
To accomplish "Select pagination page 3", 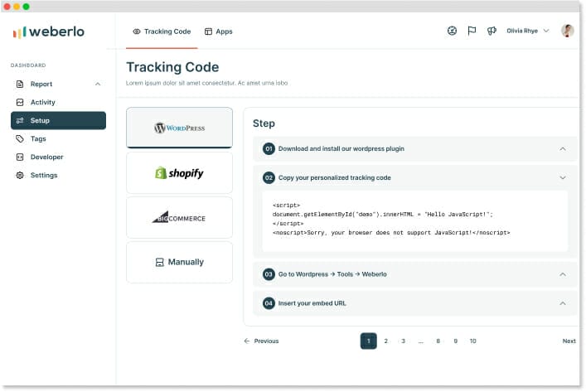I will (x=404, y=341).
